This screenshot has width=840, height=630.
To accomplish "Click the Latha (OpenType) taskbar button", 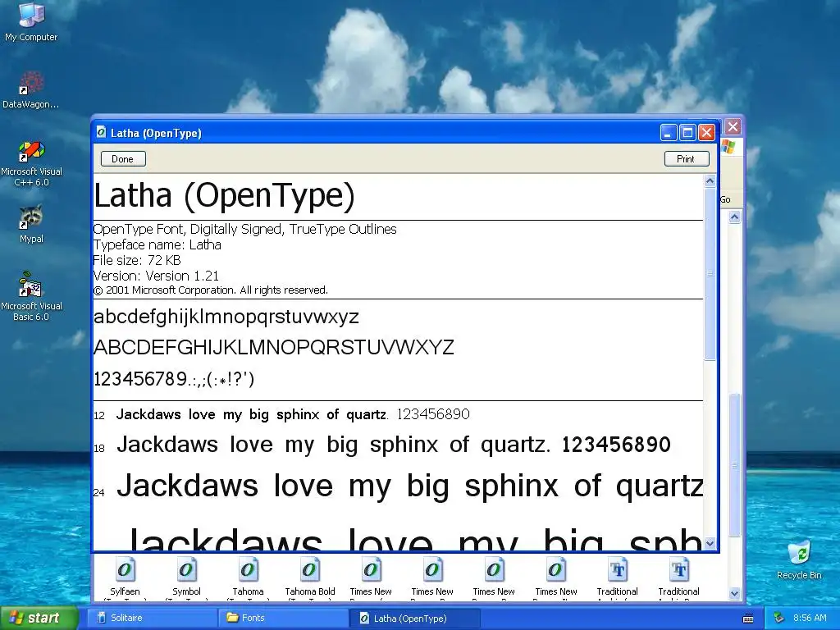I will point(414,618).
